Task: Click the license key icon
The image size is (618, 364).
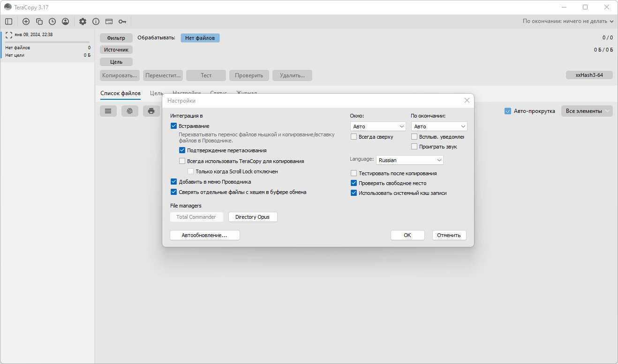Action: coord(122,22)
